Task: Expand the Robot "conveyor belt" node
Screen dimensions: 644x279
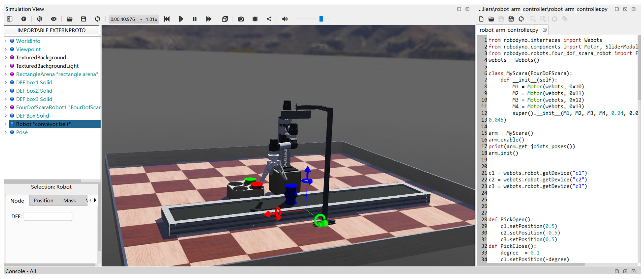Action: 6,124
